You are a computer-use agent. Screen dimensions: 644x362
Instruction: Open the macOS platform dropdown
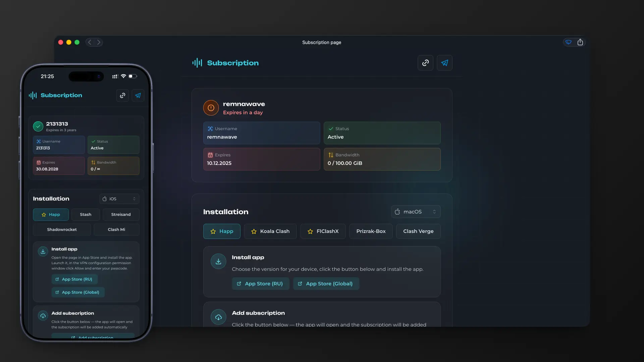[416, 212]
